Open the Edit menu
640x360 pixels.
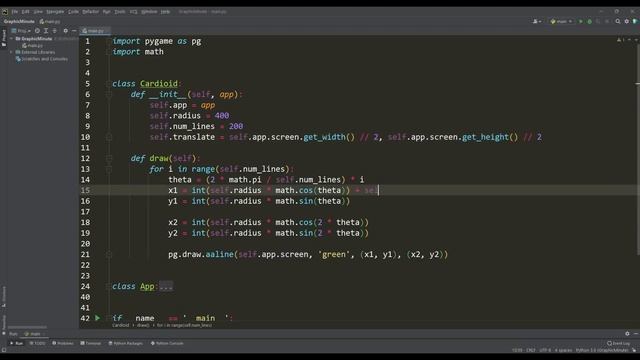point(25,11)
